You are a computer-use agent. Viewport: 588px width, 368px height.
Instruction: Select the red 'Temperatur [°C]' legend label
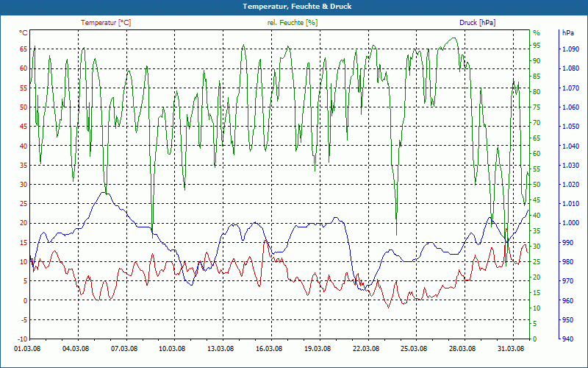click(106, 23)
